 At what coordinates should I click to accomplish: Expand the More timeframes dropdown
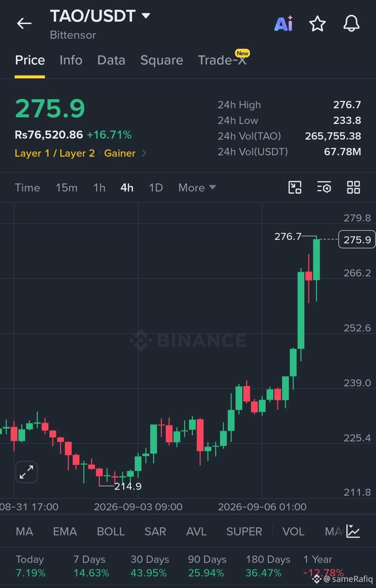click(x=197, y=188)
